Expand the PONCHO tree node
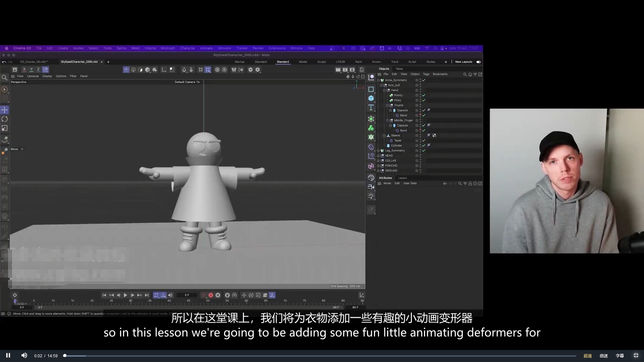The height and width of the screenshot is (362, 644). (378, 166)
